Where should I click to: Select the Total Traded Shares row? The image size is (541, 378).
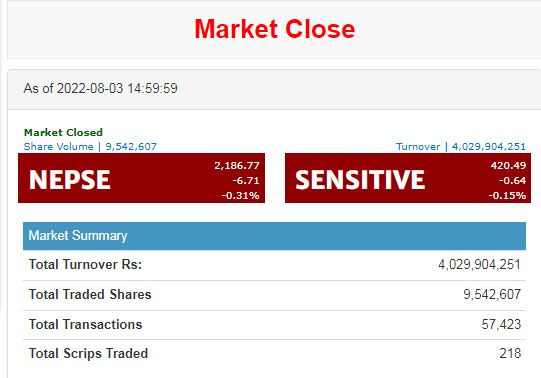pyautogui.click(x=274, y=295)
